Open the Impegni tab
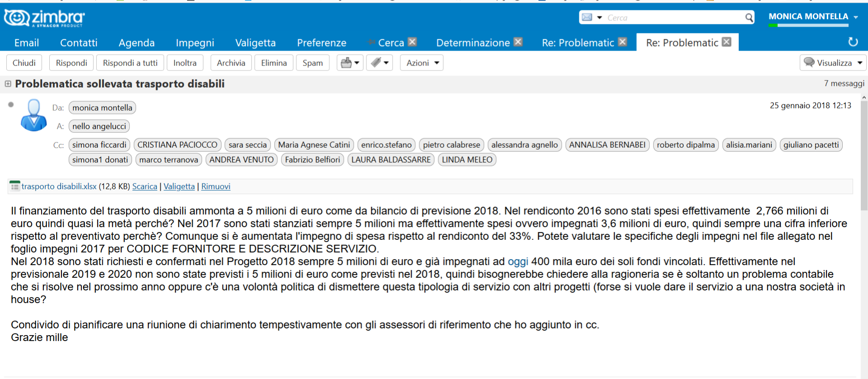 195,42
